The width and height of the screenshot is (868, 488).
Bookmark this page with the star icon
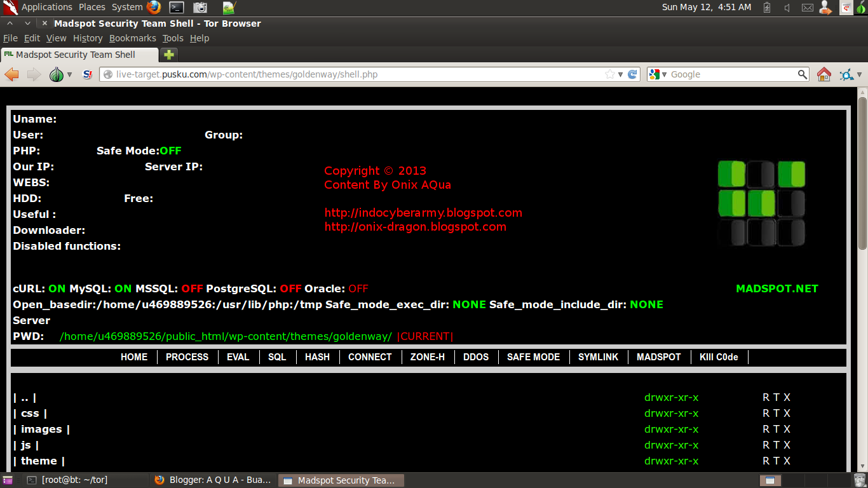610,74
